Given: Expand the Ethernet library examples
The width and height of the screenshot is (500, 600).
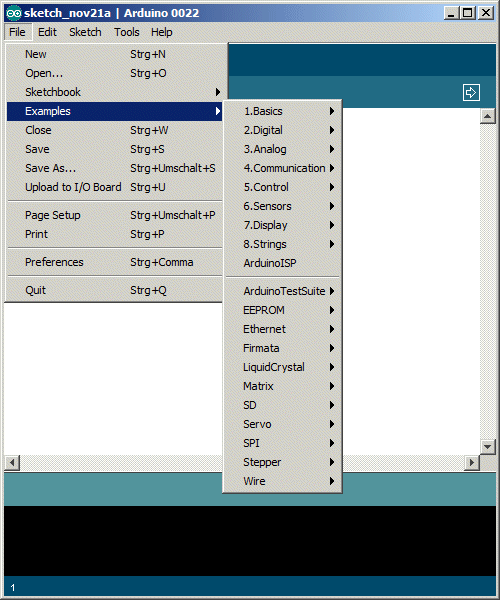Looking at the screenshot, I should click(x=282, y=329).
